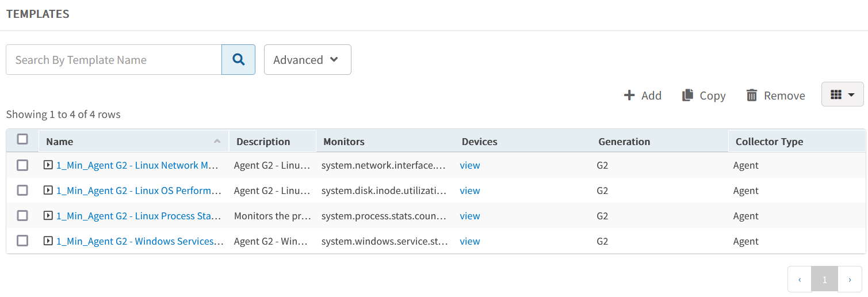Image resolution: width=868 pixels, height=297 pixels.
Task: Click the magnifying glass search icon
Action: point(238,60)
